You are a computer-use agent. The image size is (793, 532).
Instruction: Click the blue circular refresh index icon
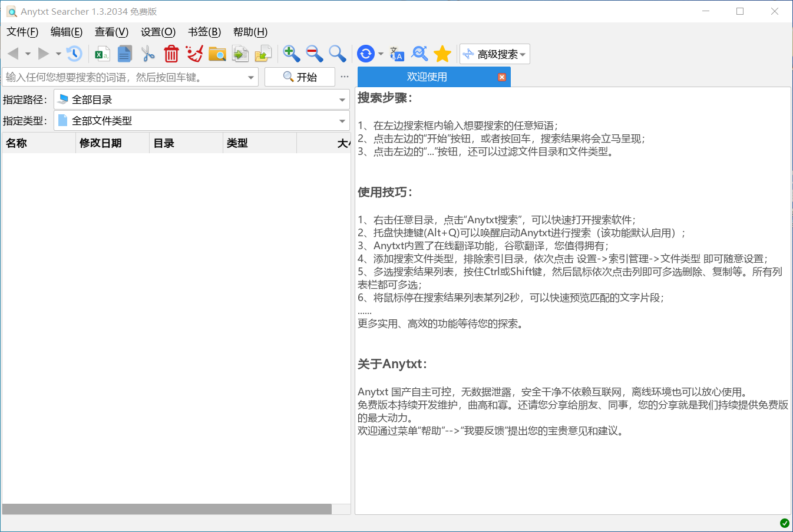pos(366,54)
